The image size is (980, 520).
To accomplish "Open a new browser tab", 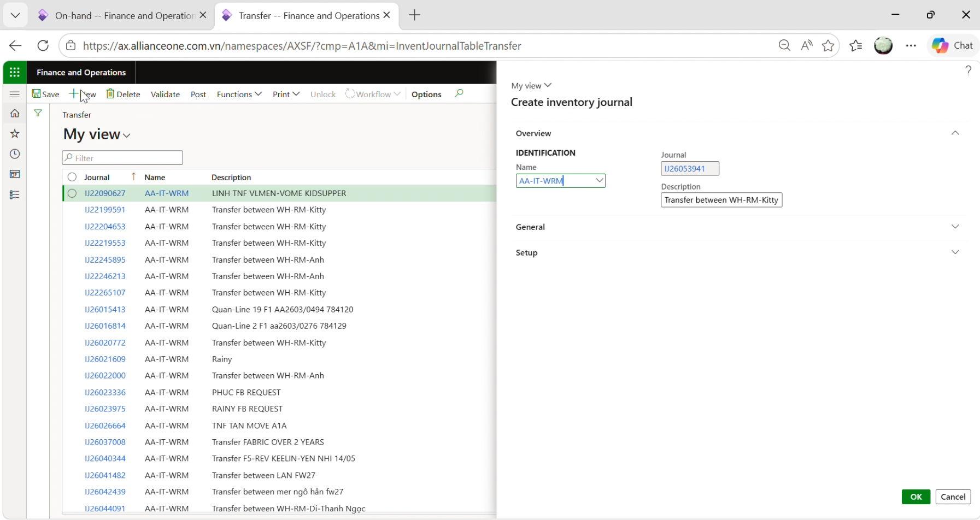I will 415,15.
